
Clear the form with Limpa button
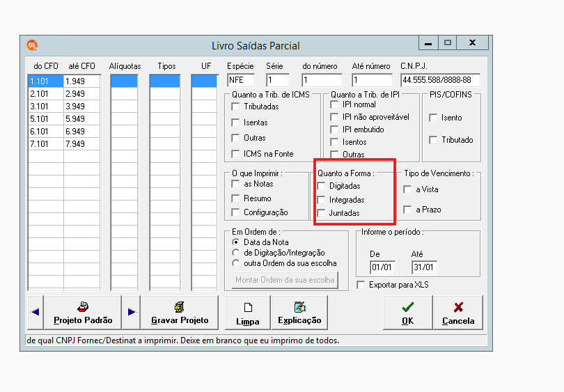point(247,313)
